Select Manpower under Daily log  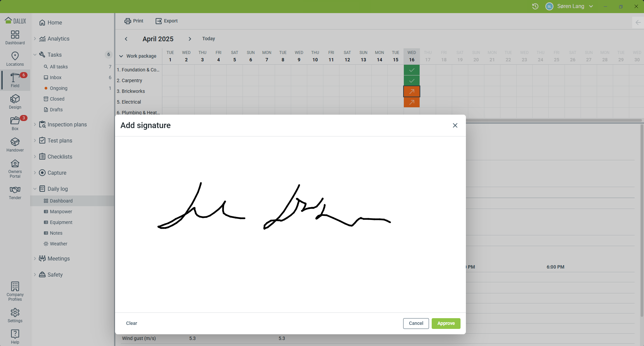click(x=61, y=212)
